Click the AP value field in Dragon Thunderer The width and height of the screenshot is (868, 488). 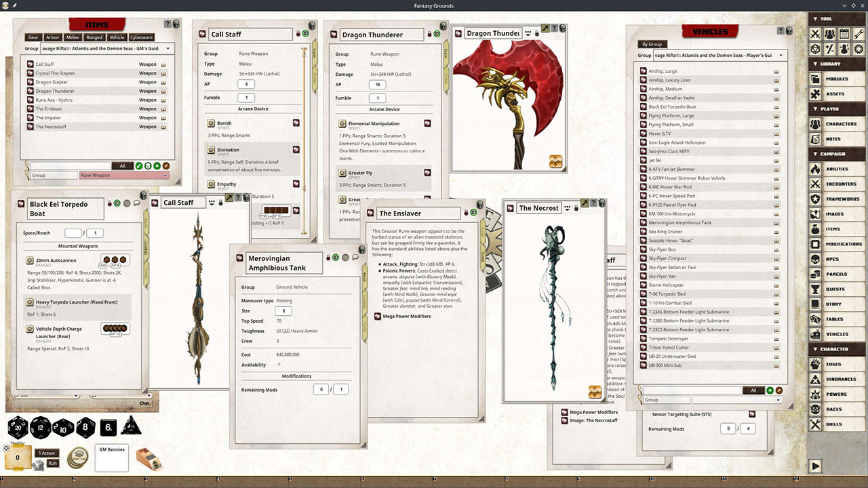coord(378,85)
